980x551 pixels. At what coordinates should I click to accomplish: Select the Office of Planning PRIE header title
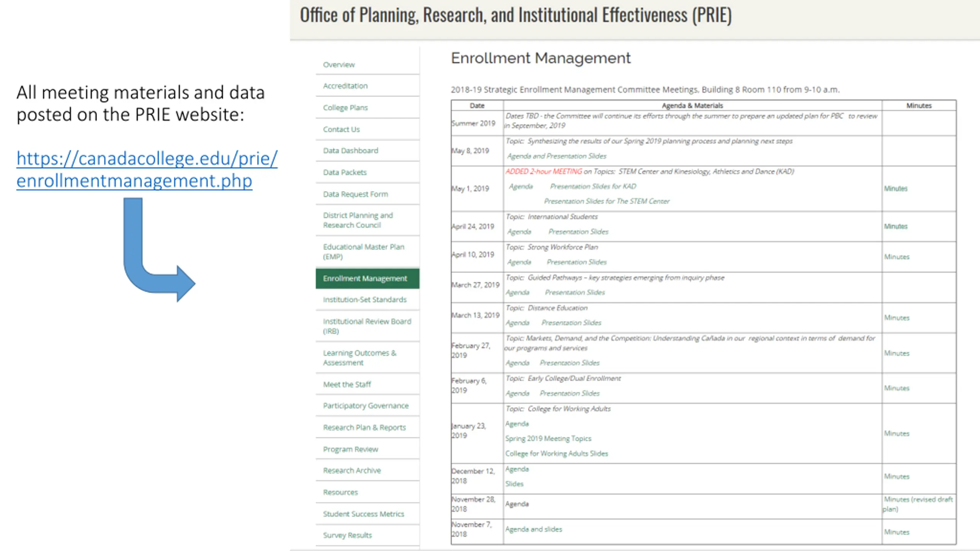[516, 15]
